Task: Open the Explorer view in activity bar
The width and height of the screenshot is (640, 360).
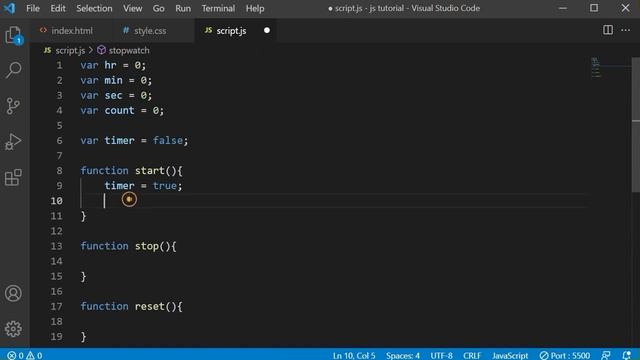Action: (x=13, y=35)
